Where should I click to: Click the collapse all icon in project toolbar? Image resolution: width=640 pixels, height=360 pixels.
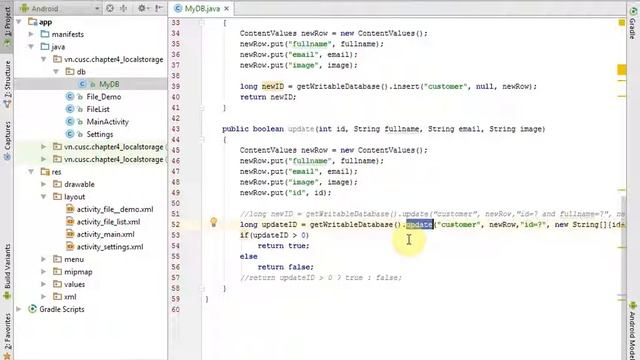pos(123,8)
